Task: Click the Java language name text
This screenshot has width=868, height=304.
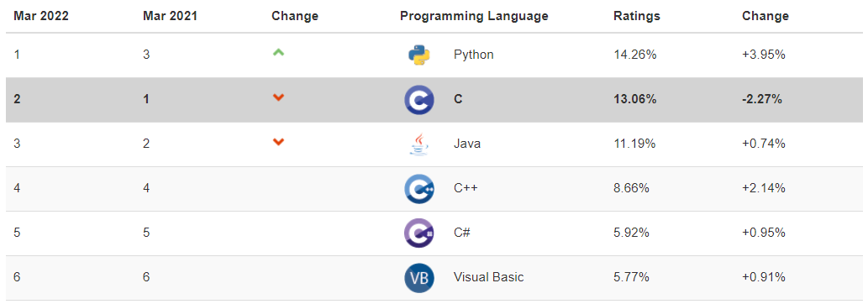Action: tap(466, 144)
